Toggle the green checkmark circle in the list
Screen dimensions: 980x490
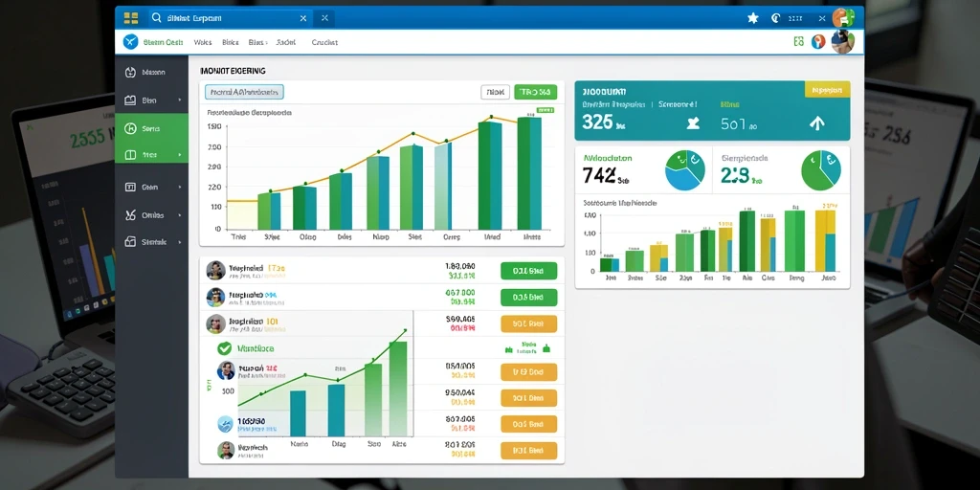[224, 348]
